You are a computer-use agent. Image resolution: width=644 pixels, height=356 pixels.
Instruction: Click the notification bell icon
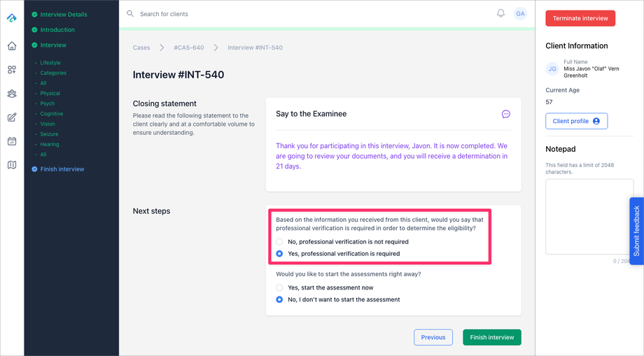(500, 13)
